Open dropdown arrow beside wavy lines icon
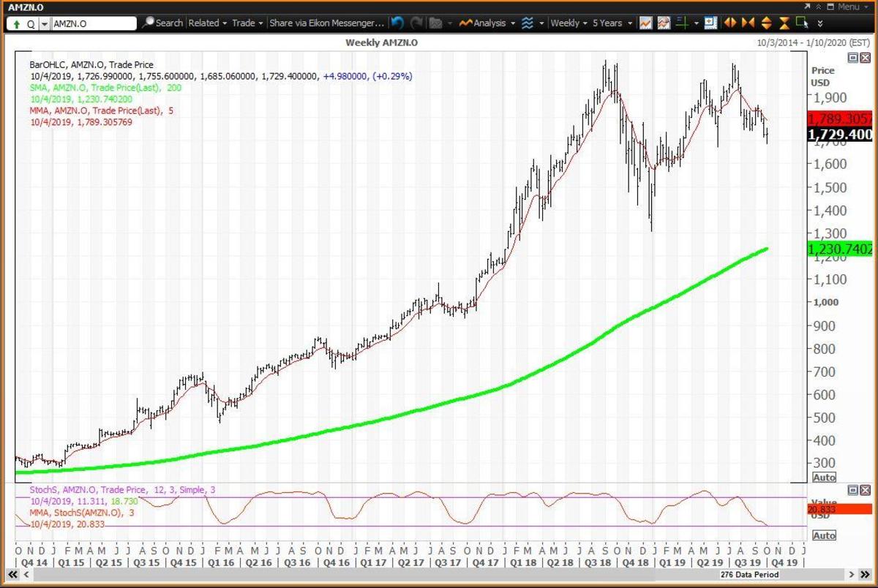The width and height of the screenshot is (878, 588). [541, 23]
